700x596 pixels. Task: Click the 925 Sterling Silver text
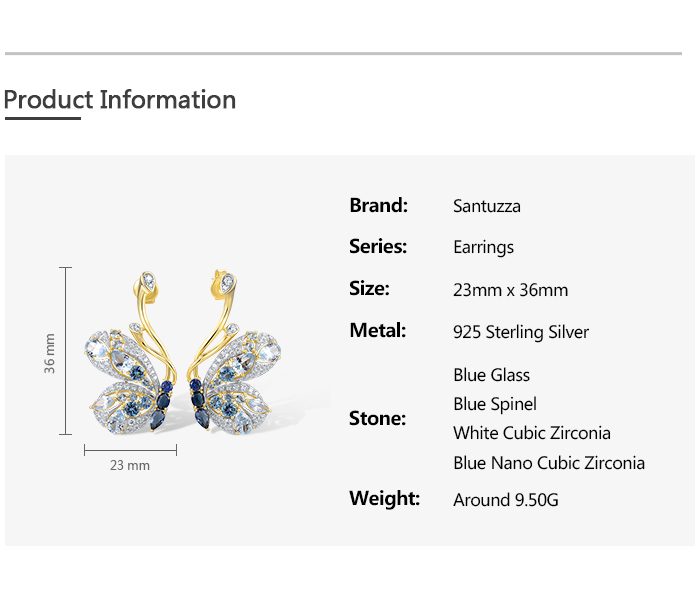pos(521,332)
